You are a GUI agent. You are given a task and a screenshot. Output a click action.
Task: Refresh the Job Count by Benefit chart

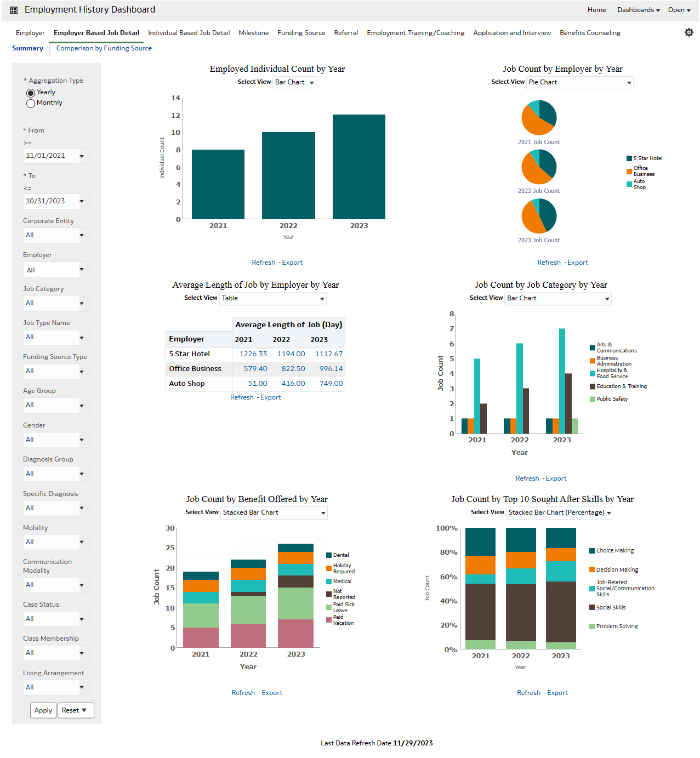[243, 692]
